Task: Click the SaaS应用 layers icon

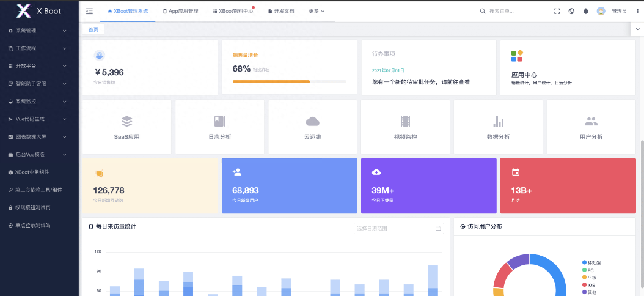Action: (127, 121)
